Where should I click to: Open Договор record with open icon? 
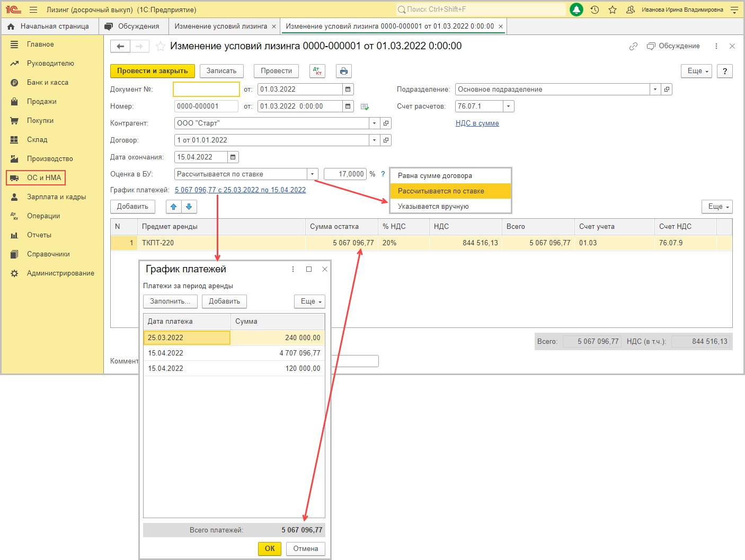(386, 140)
